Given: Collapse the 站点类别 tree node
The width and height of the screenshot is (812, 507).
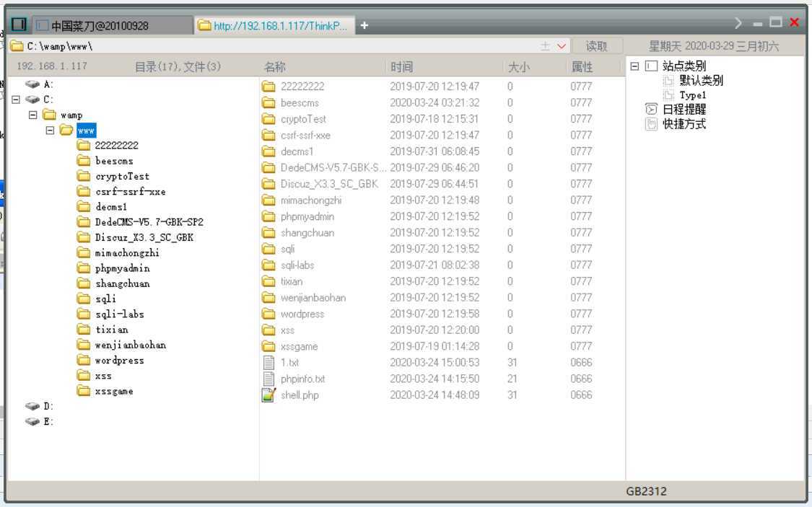Looking at the screenshot, I should tap(634, 66).
